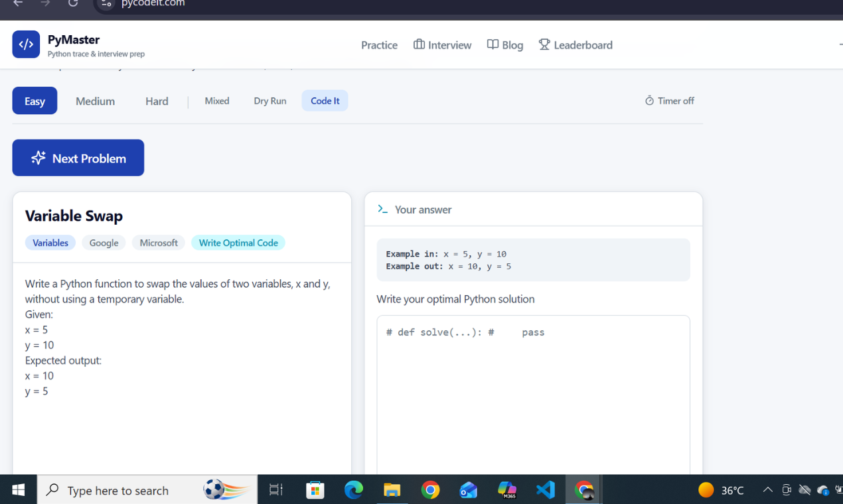This screenshot has width=843, height=504.
Task: Open Visual Studio Code from taskbar
Action: tap(546, 490)
